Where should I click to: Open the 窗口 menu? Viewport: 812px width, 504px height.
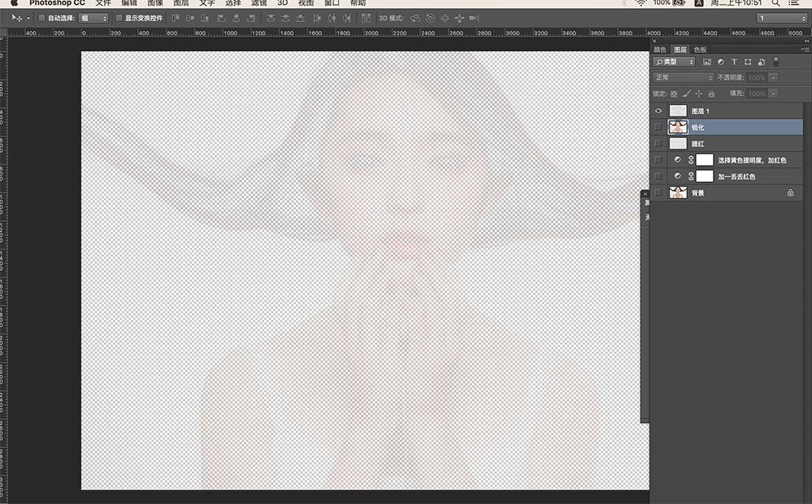click(x=332, y=3)
